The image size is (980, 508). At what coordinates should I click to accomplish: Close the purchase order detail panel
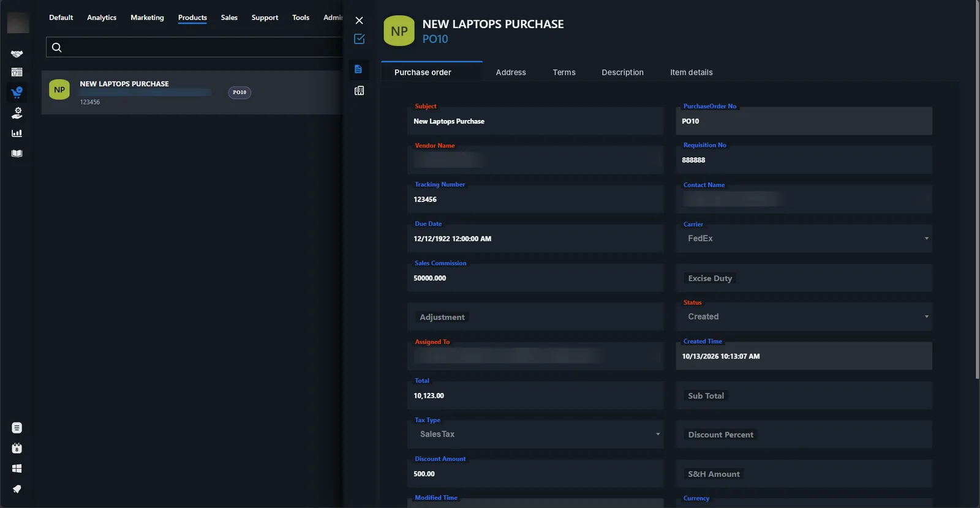pos(360,21)
